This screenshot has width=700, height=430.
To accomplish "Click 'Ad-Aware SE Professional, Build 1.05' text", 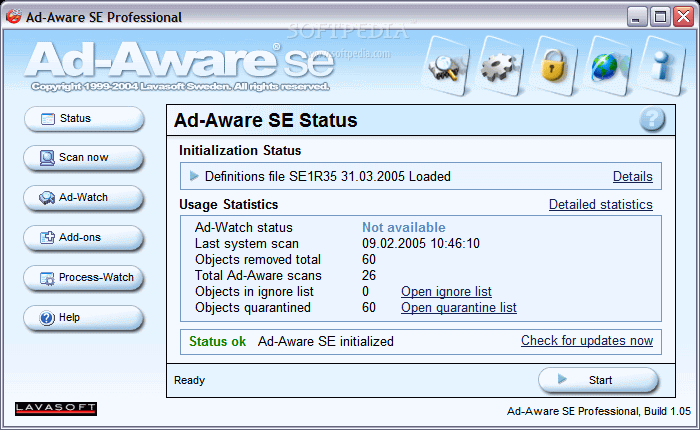I will (599, 411).
